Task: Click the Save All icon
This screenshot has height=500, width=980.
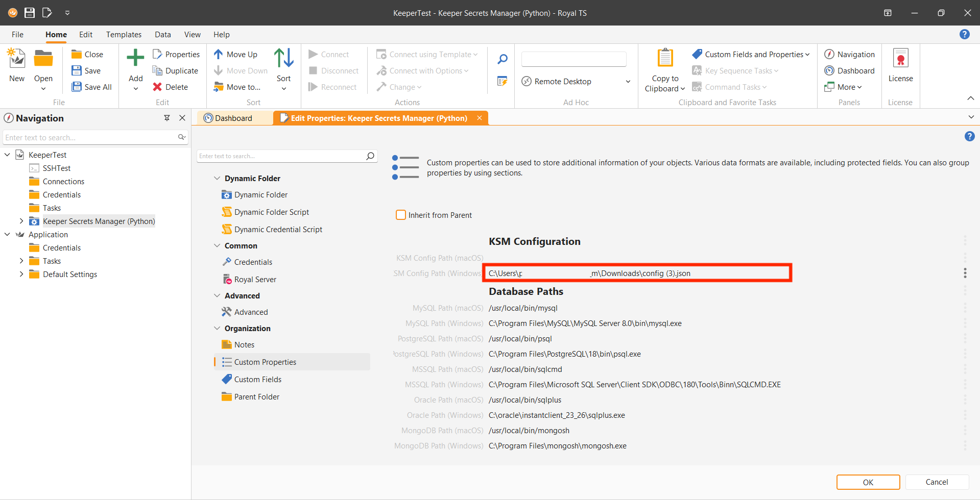Action: [77, 87]
